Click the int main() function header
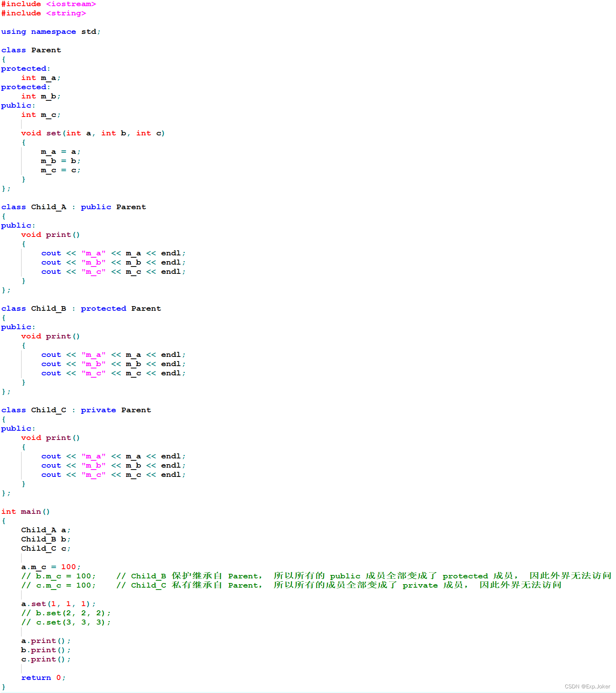This screenshot has height=693, width=616. pyautogui.click(x=25, y=511)
